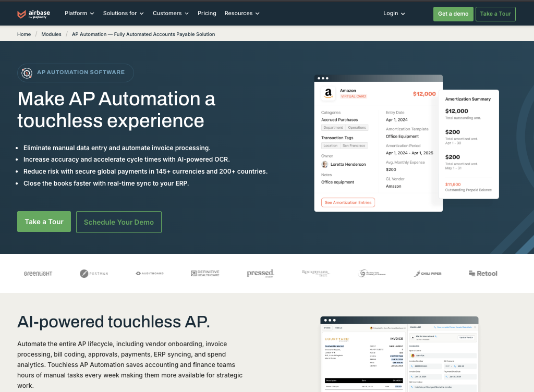Click Schedule Your Demo button

coord(119,222)
